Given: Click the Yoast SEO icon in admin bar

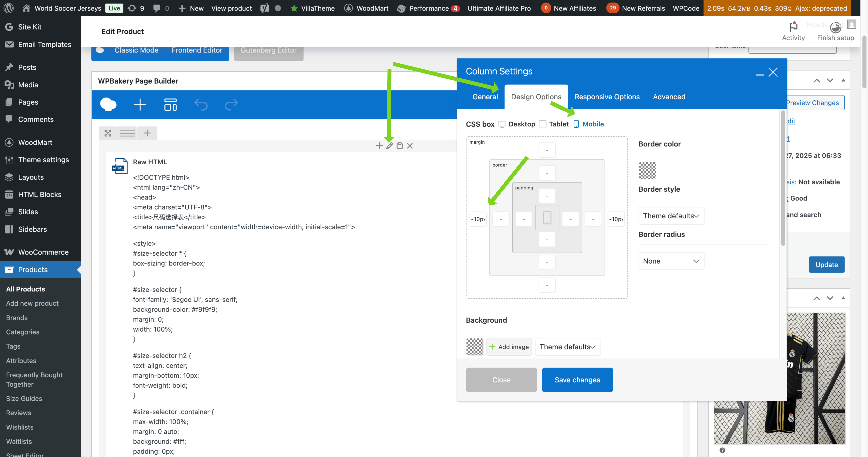Looking at the screenshot, I should (x=265, y=8).
